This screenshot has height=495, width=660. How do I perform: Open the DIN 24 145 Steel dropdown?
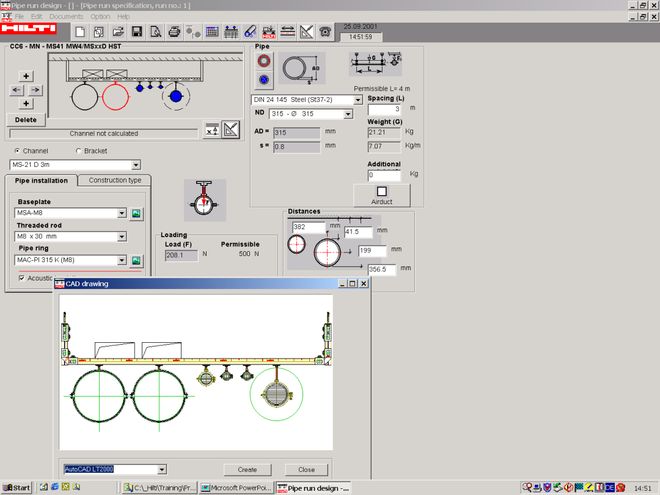click(357, 100)
